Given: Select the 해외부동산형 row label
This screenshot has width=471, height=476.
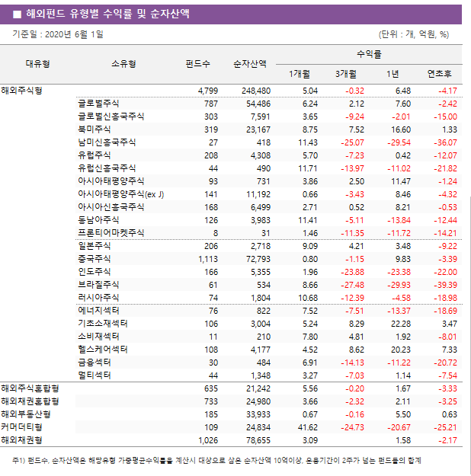Looking at the screenshot, I should [25, 414].
